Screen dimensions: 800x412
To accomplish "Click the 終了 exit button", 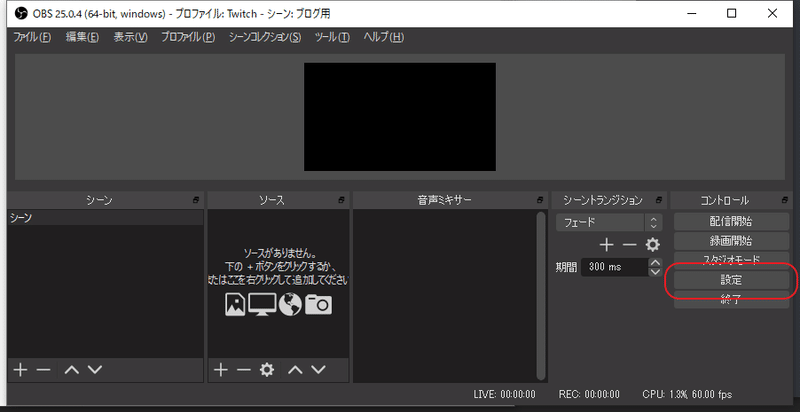I will point(731,301).
